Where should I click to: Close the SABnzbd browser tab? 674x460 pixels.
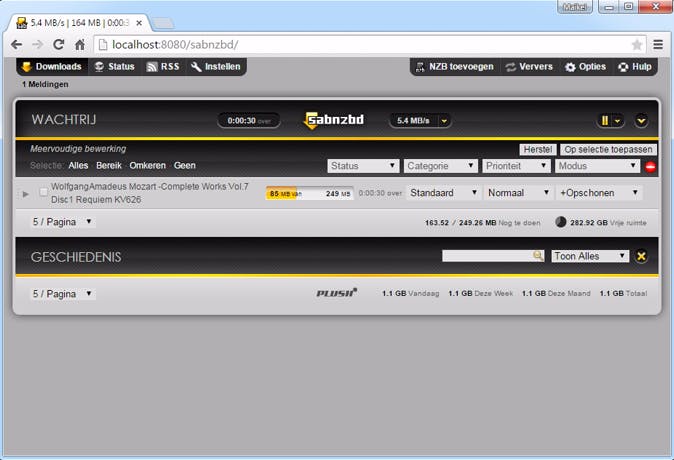pyautogui.click(x=139, y=23)
